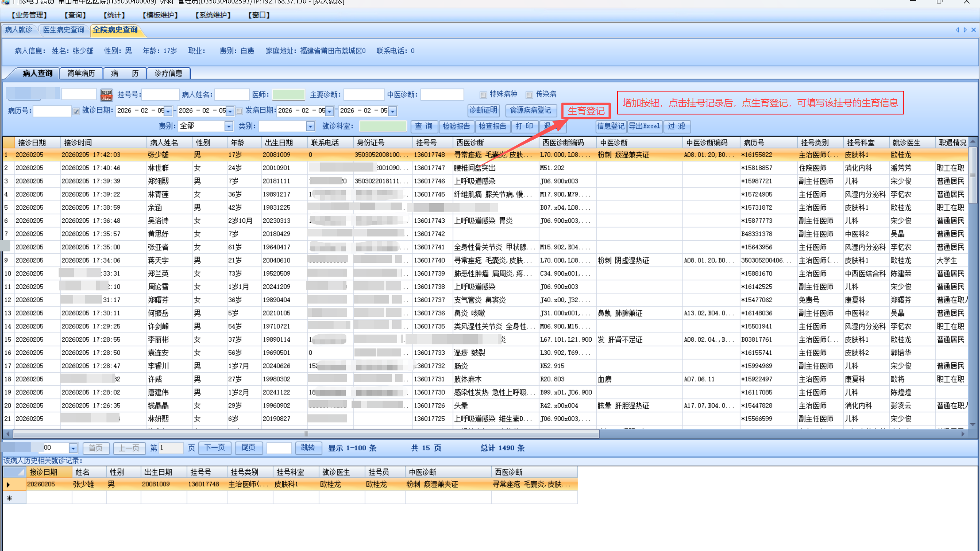Open the 统计 menu
The height and width of the screenshot is (551, 980).
[114, 15]
